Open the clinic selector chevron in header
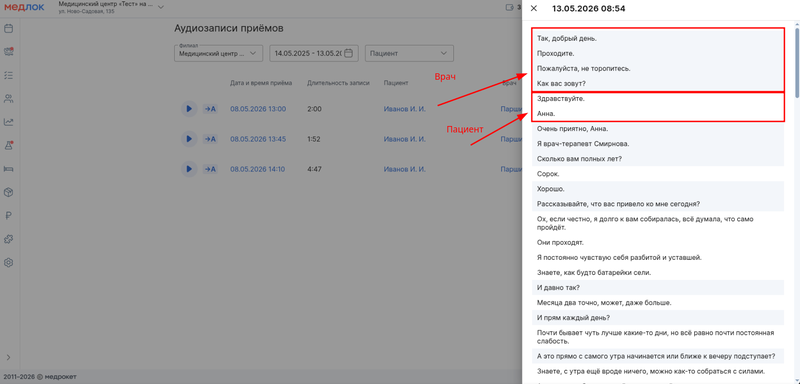Viewport: 800px width, 384px height. 161,7
